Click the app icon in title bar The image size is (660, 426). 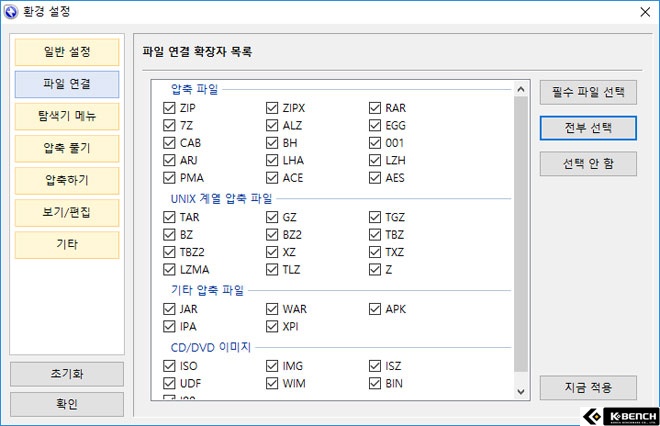click(11, 12)
